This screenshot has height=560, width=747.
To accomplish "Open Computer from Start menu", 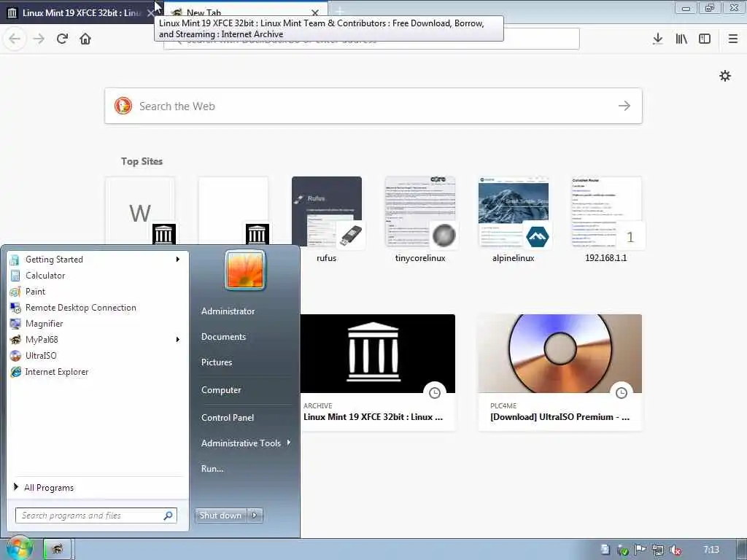I will [x=221, y=390].
